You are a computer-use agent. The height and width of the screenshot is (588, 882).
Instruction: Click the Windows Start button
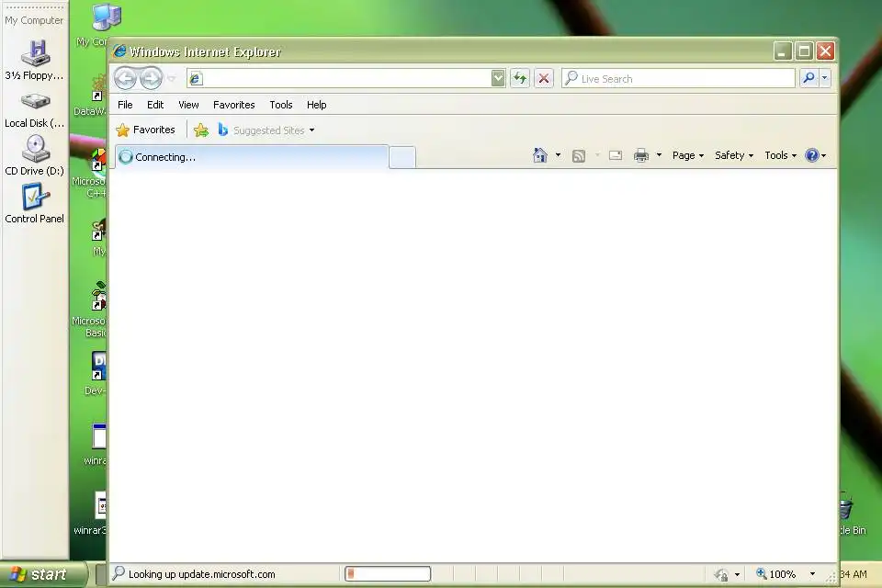tap(44, 574)
